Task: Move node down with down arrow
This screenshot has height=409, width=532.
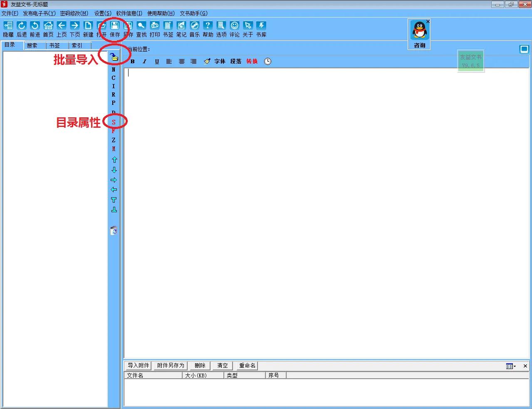Action: 114,170
